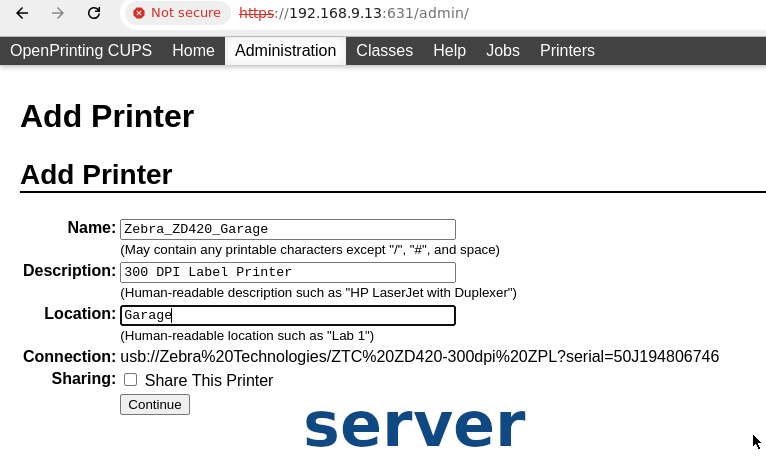The width and height of the screenshot is (766, 461).
Task: Click the usb://Zebra connection URI text
Action: click(419, 357)
